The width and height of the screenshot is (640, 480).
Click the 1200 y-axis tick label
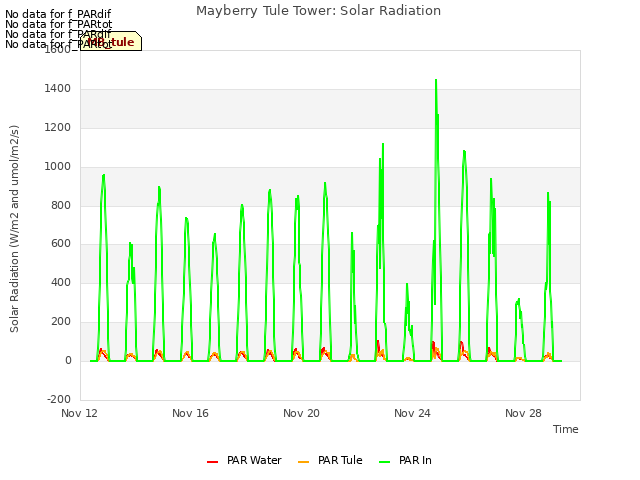[x=58, y=128]
